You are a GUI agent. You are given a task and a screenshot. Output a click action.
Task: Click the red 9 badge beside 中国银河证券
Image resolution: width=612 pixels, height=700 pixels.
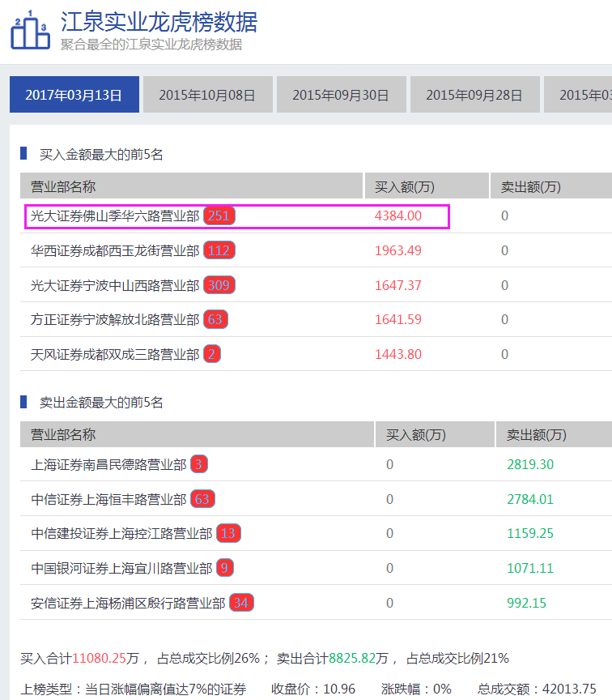[x=225, y=568]
